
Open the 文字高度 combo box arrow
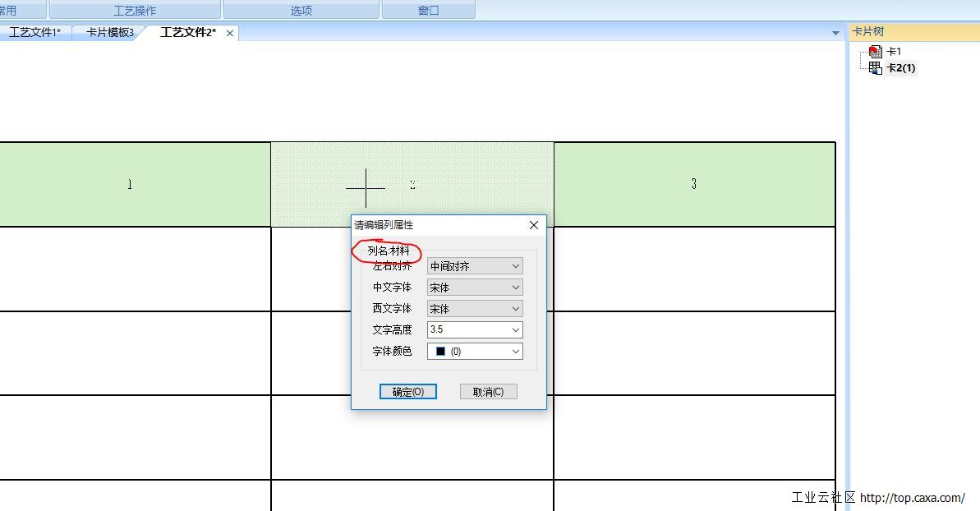tap(516, 329)
